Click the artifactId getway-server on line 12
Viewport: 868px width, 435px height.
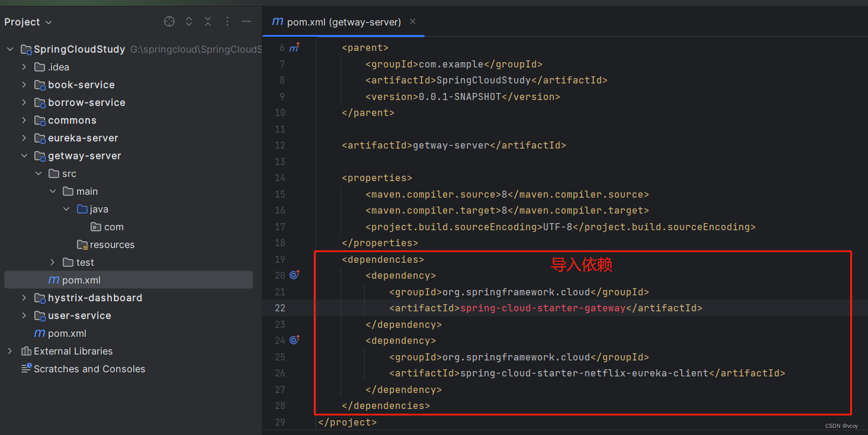coord(451,145)
